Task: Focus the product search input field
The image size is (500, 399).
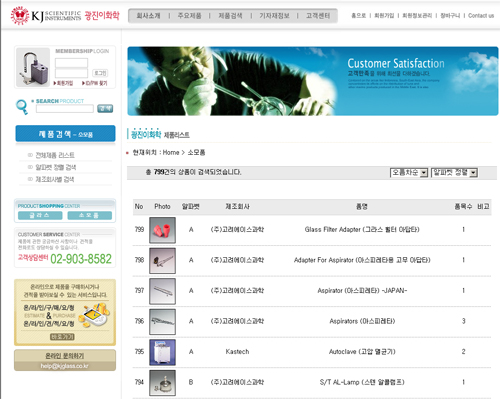Action: coord(65,108)
